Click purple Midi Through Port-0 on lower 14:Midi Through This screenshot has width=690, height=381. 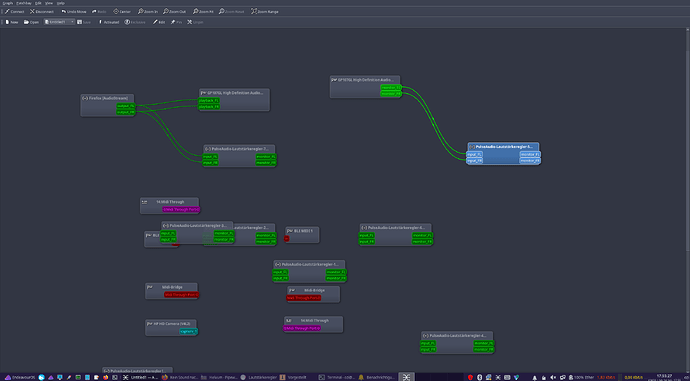coord(302,328)
